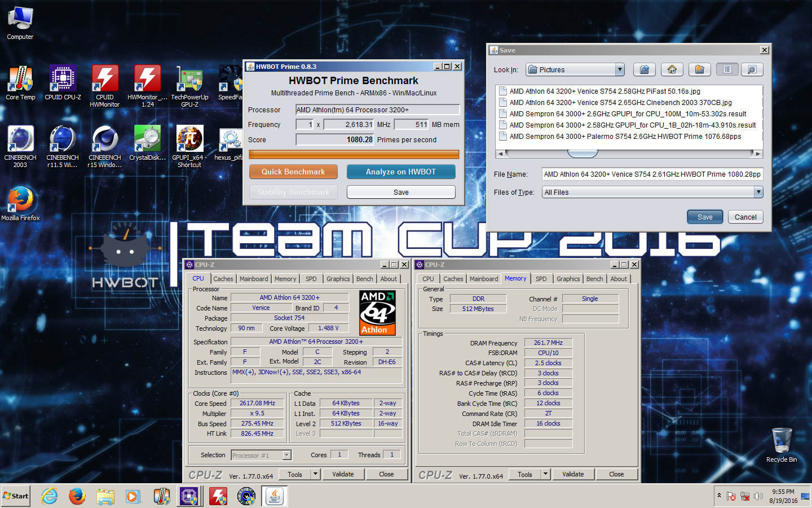Cancel the Save dialog
The height and width of the screenshot is (508, 812).
click(745, 217)
